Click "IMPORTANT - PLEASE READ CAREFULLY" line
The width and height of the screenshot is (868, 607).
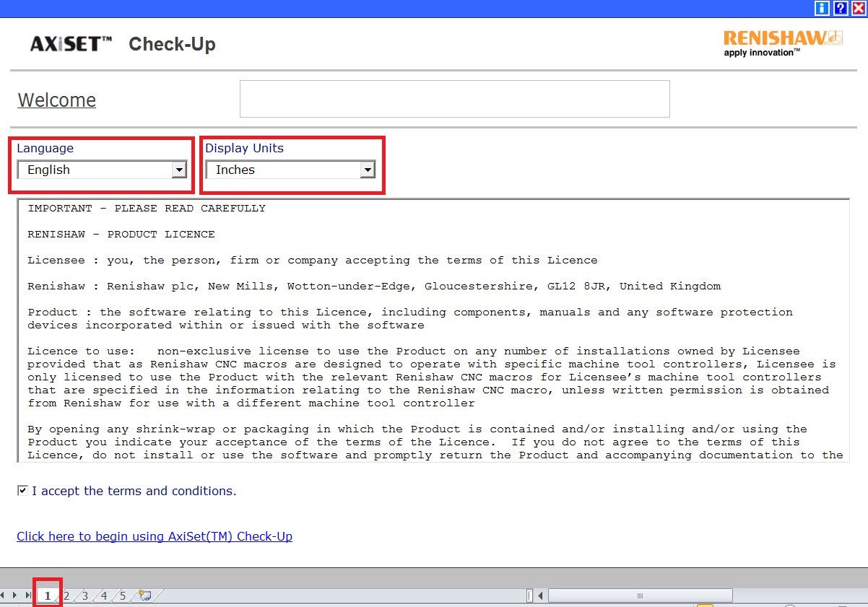coord(147,209)
